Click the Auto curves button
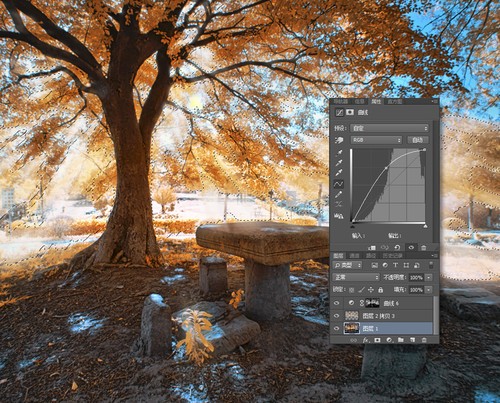This screenshot has height=403, width=500. point(418,140)
